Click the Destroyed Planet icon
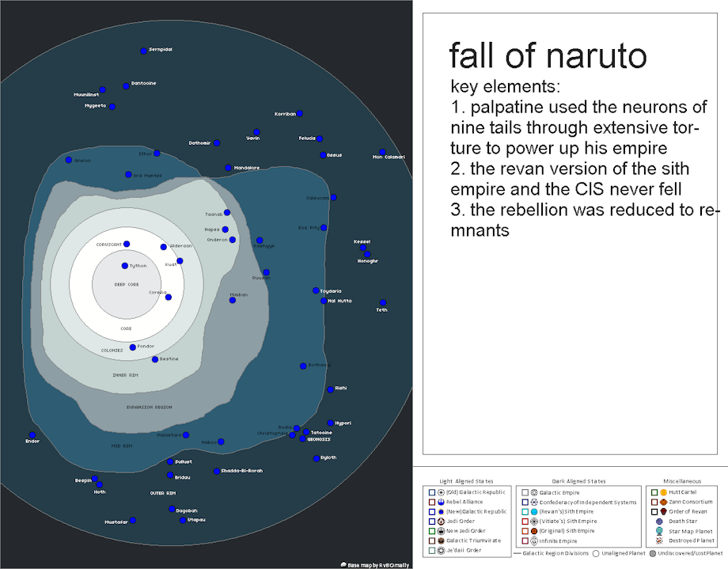The width and height of the screenshot is (728, 569). pos(659,541)
